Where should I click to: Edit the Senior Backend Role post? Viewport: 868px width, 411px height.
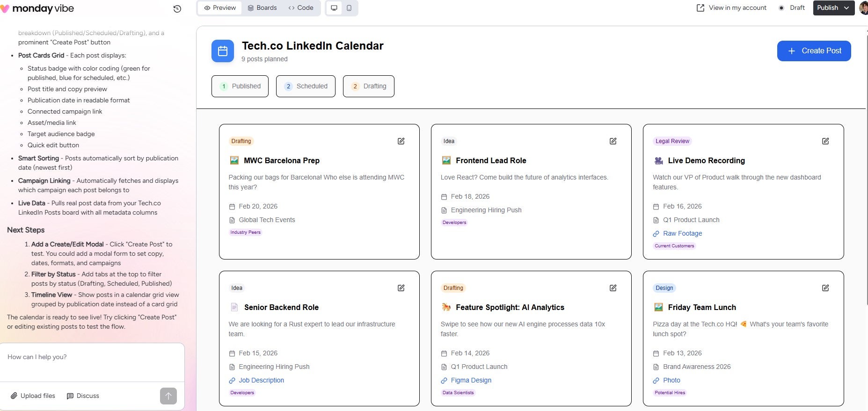[401, 288]
